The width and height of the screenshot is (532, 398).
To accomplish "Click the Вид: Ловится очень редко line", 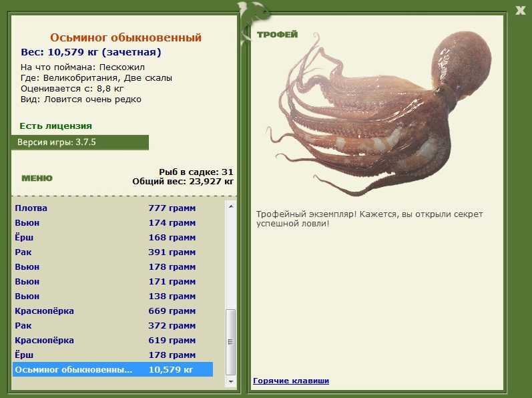I will 81,99.
